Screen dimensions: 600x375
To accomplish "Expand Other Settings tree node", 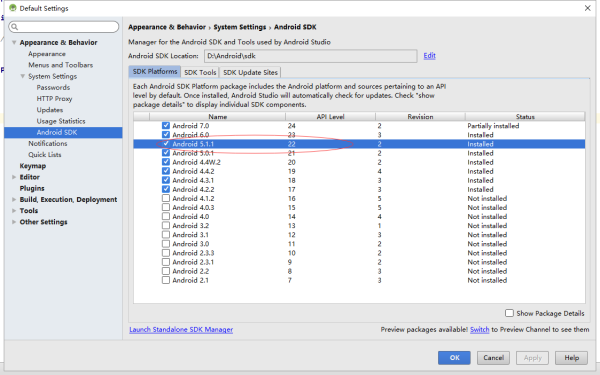I will (14, 222).
